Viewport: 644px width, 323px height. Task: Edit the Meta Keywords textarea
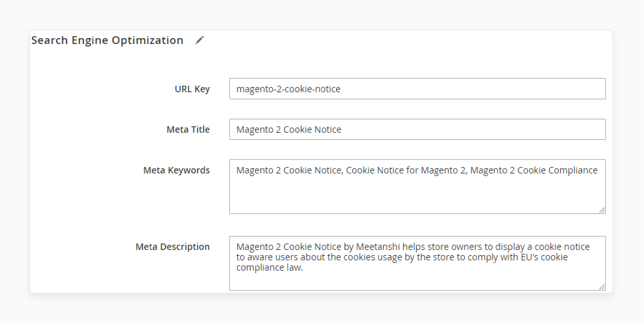click(417, 187)
